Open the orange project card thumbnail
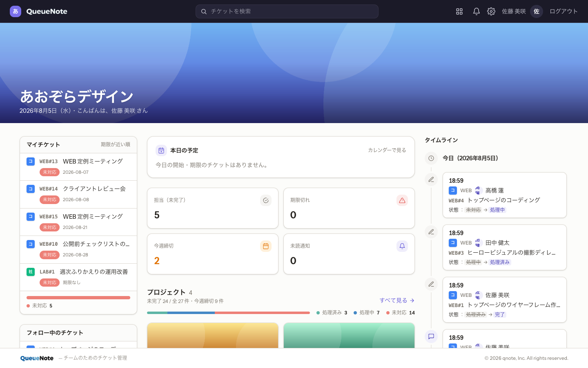 [213, 335]
